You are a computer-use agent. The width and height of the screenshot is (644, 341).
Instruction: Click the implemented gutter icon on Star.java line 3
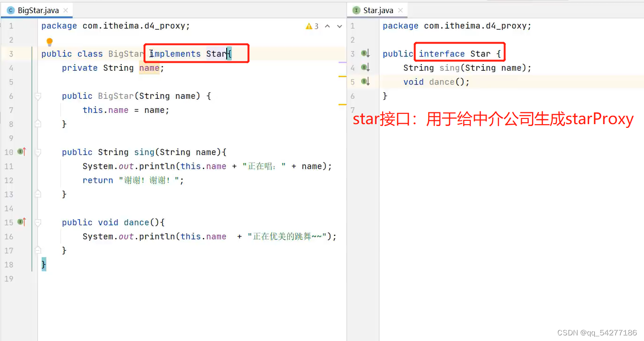coord(366,54)
